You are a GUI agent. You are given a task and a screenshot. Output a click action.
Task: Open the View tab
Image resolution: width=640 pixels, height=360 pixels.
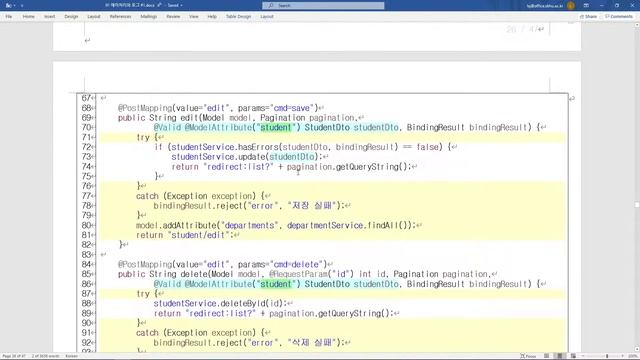[x=193, y=17]
